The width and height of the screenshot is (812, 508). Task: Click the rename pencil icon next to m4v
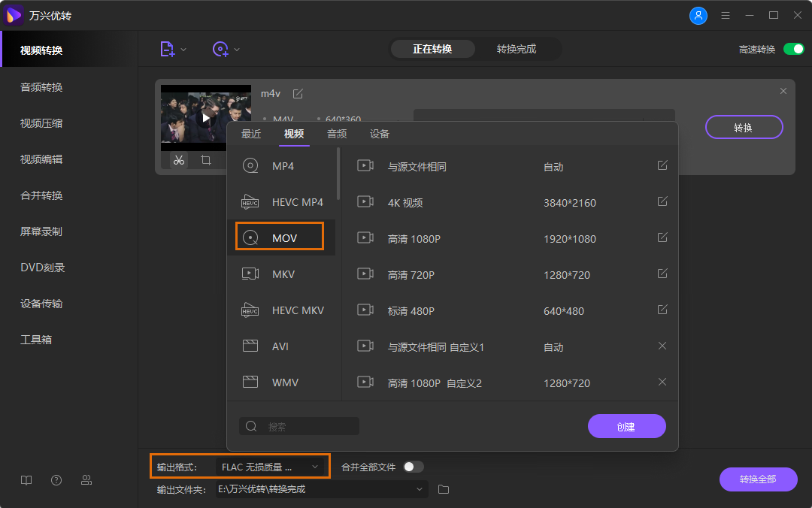click(x=298, y=94)
